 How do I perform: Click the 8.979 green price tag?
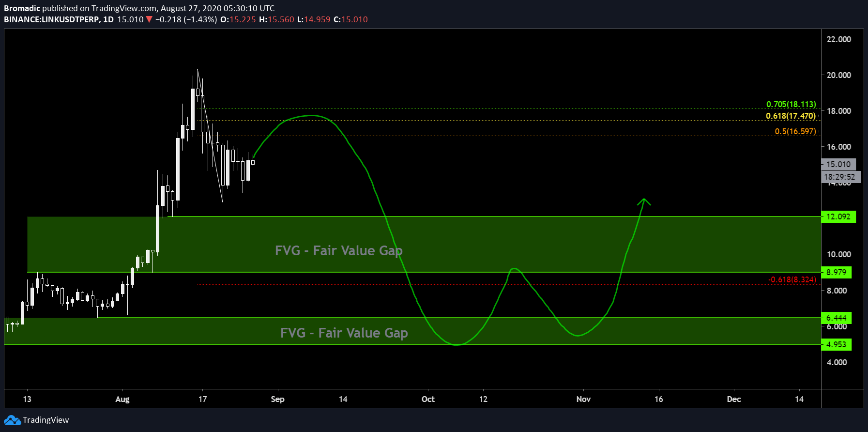[836, 272]
